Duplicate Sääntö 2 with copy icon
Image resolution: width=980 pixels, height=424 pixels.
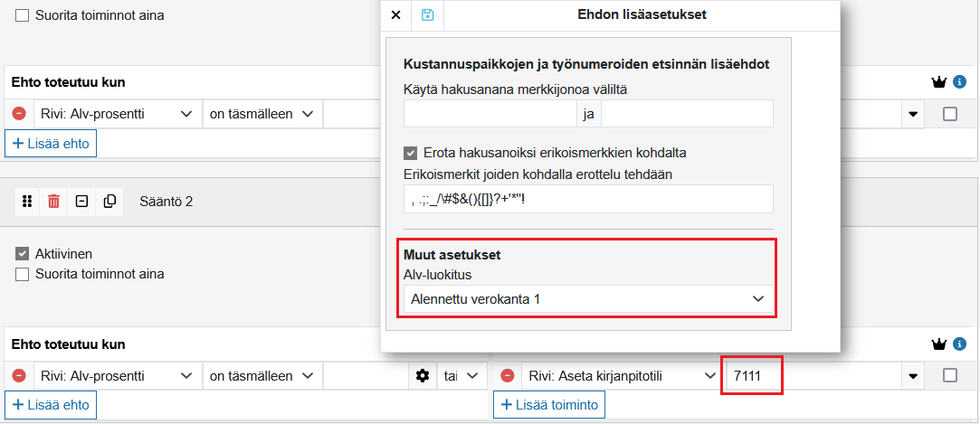tap(109, 202)
